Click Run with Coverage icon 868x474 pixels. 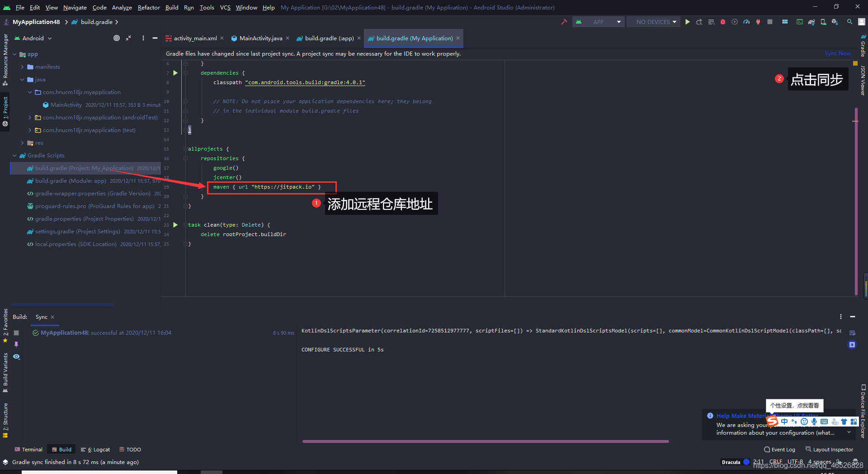pos(735,22)
